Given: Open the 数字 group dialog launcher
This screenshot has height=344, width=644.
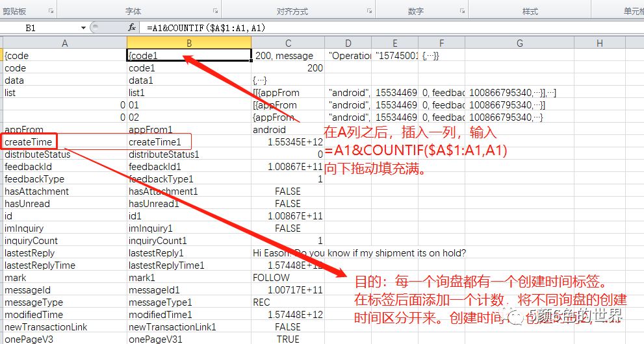Looking at the screenshot, I should [x=462, y=11].
